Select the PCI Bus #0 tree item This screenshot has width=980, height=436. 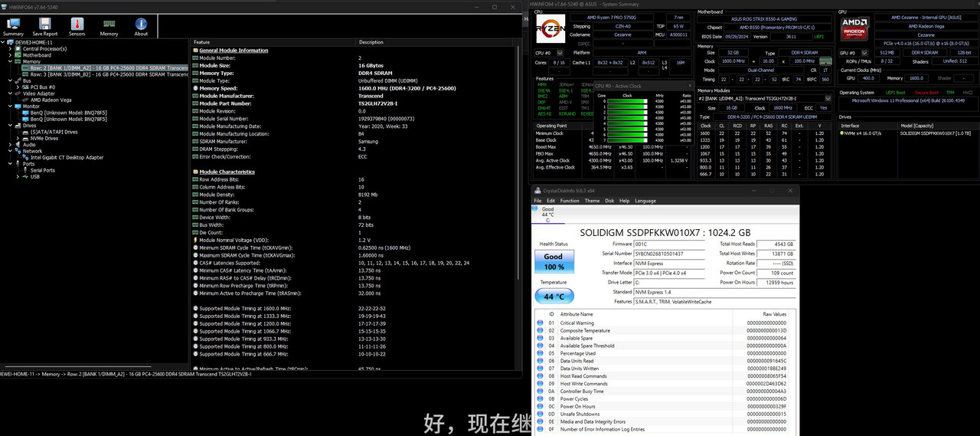click(44, 87)
